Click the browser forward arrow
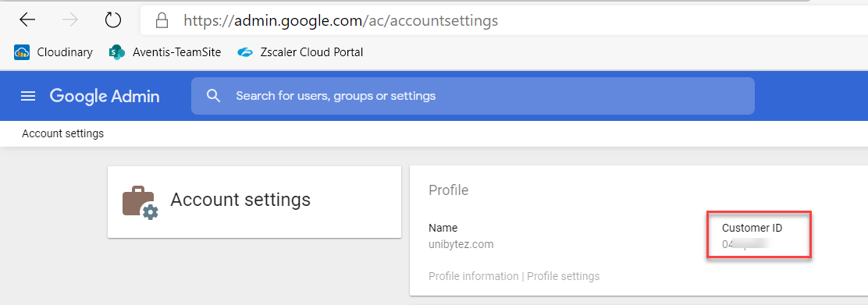The height and width of the screenshot is (305, 868). (70, 20)
